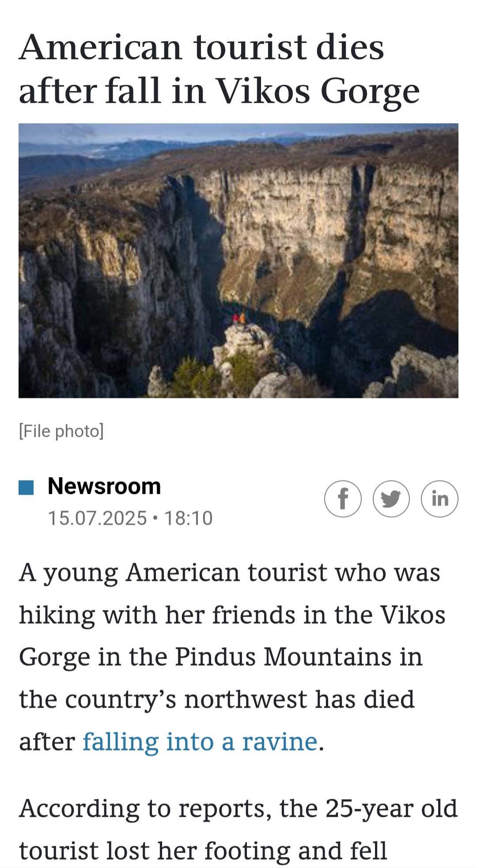Click the [File photo] caption
Viewport: 477px width, 868px height.
(x=61, y=431)
